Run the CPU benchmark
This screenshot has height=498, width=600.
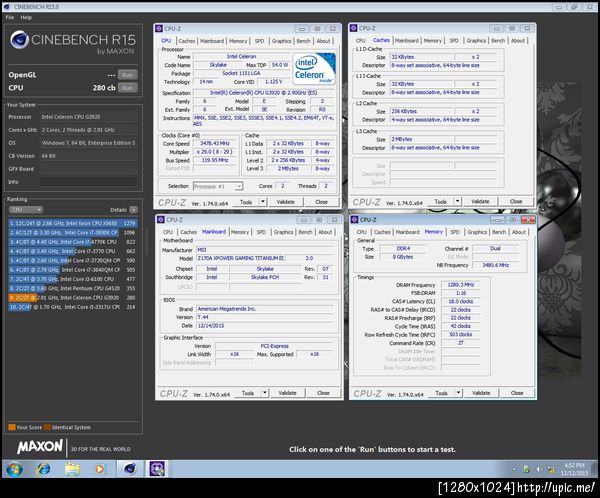(127, 88)
